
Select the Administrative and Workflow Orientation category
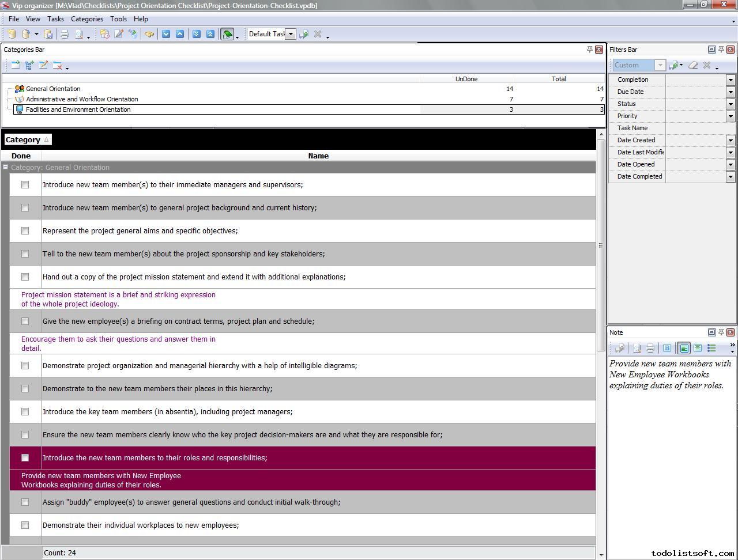[x=82, y=99]
